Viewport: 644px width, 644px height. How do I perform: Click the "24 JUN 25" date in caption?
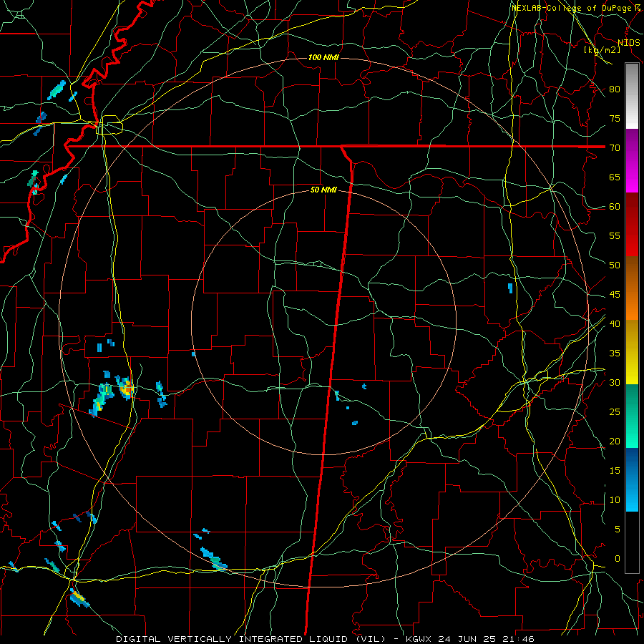point(467,639)
